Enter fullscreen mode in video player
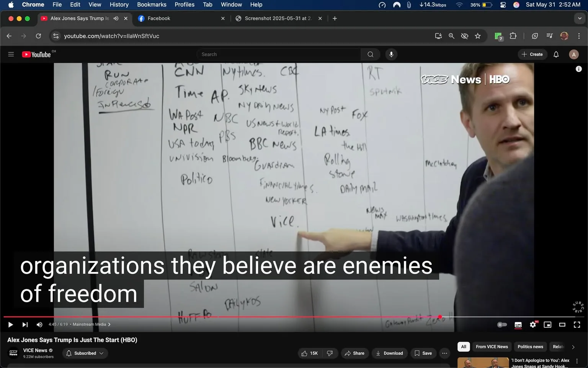This screenshot has height=368, width=588. pos(577,325)
